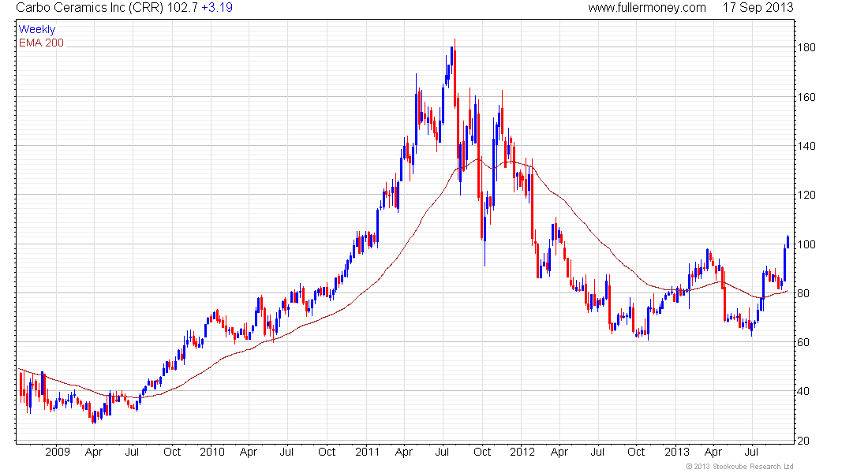Click the 140 price axis label
This screenshot has width=868, height=473.
coord(806,146)
